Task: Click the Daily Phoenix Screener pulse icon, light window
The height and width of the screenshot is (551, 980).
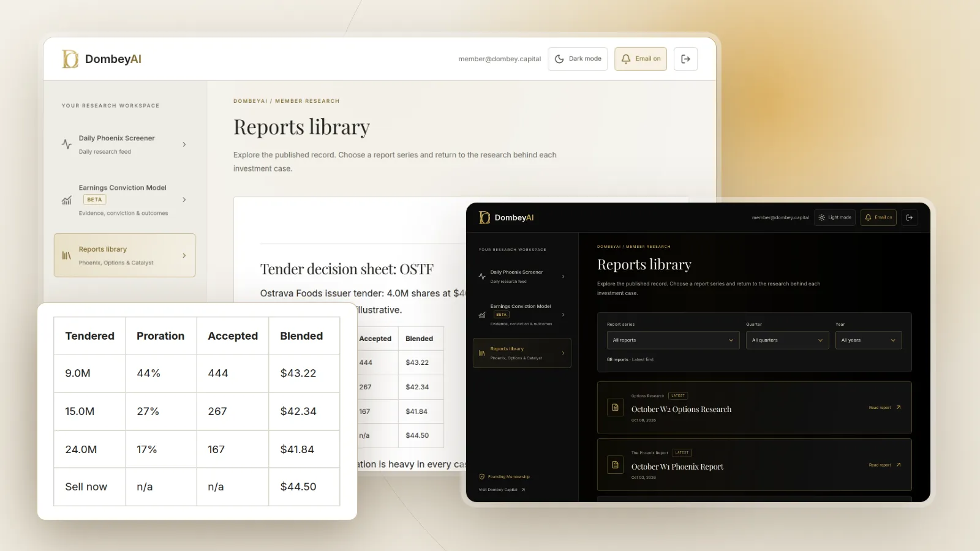Action: click(x=67, y=144)
